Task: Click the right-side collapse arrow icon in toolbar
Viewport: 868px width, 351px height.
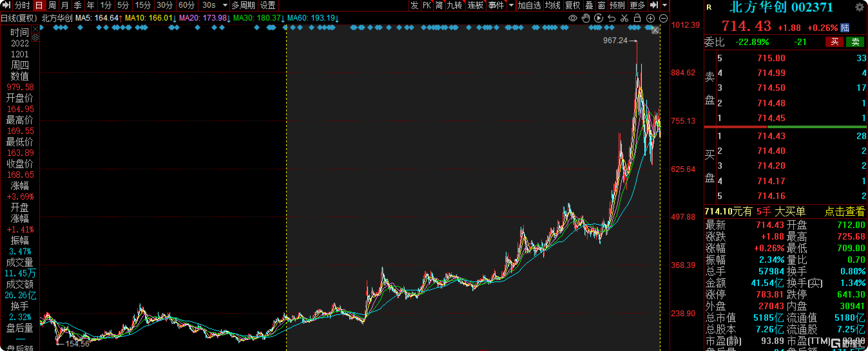Action: (654, 5)
